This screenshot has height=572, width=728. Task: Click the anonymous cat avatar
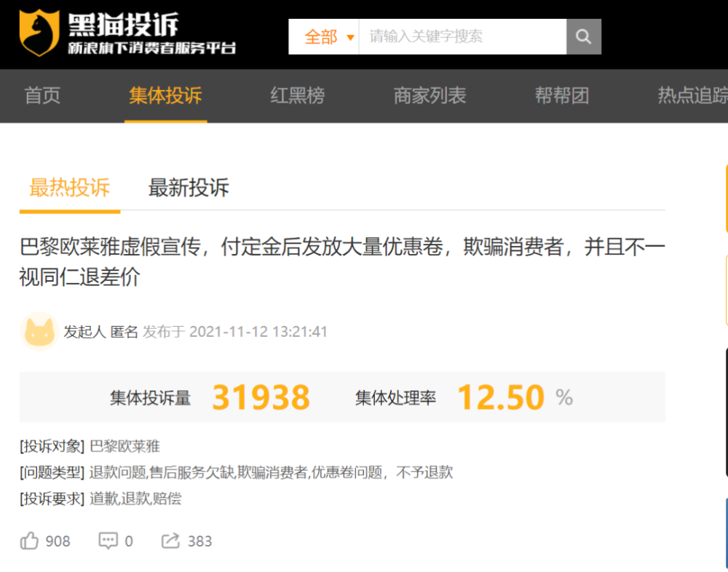39,332
